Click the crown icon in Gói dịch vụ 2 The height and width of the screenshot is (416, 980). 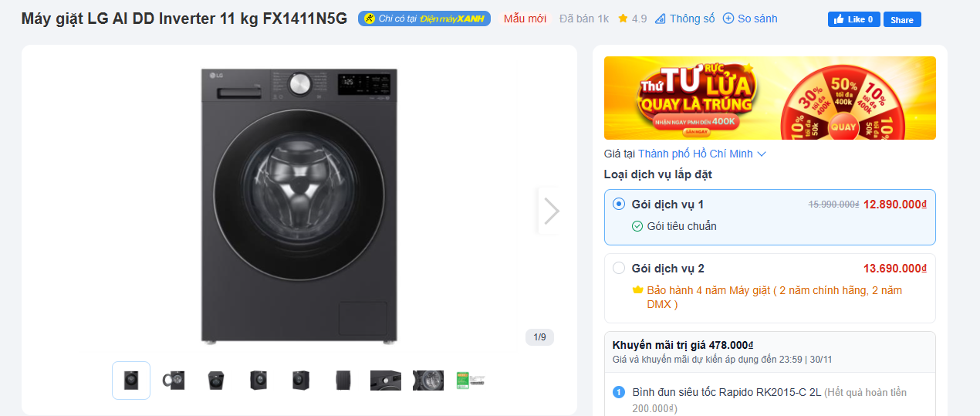[x=637, y=290]
